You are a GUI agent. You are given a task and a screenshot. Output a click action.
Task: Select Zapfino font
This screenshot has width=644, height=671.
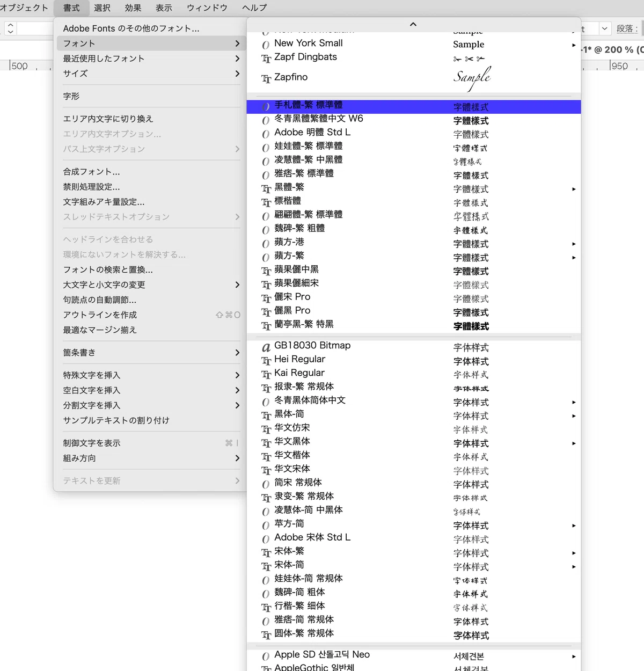click(413, 77)
